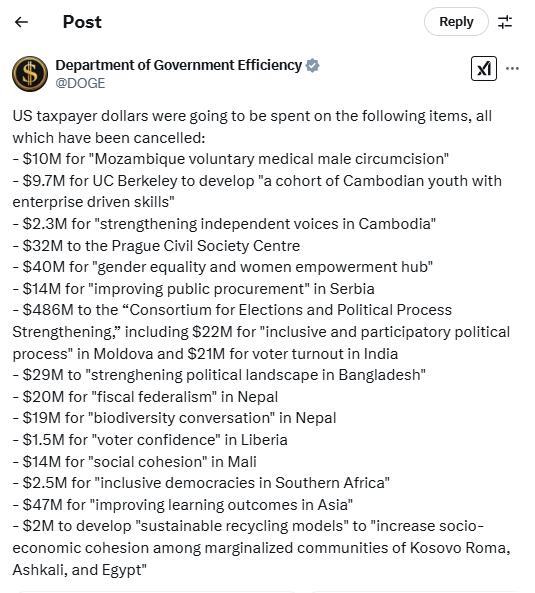This screenshot has height=593, width=535.
Task: Open Department of Government Efficiency profile name
Action: pyautogui.click(x=178, y=65)
